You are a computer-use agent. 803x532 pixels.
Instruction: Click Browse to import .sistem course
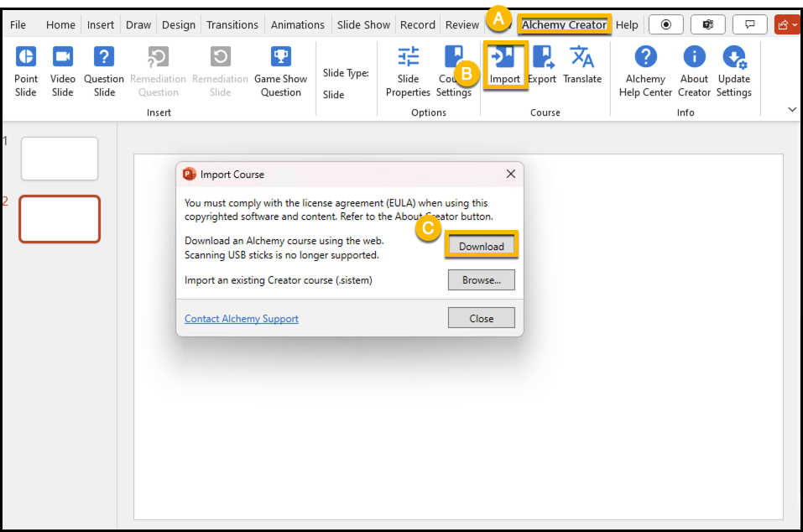pos(481,280)
